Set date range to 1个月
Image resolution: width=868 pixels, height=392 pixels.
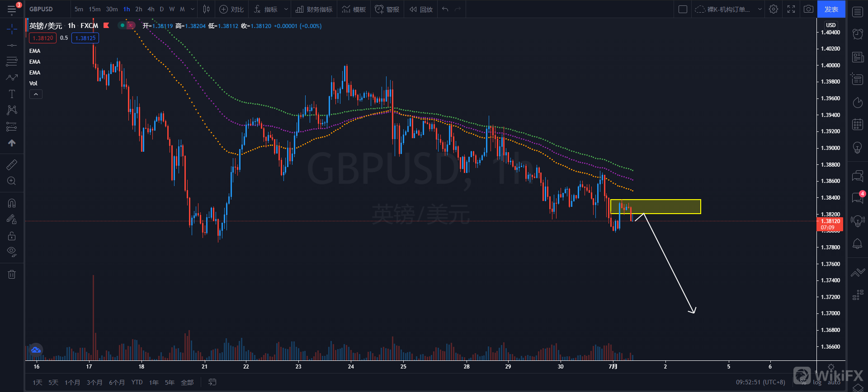(x=72, y=383)
